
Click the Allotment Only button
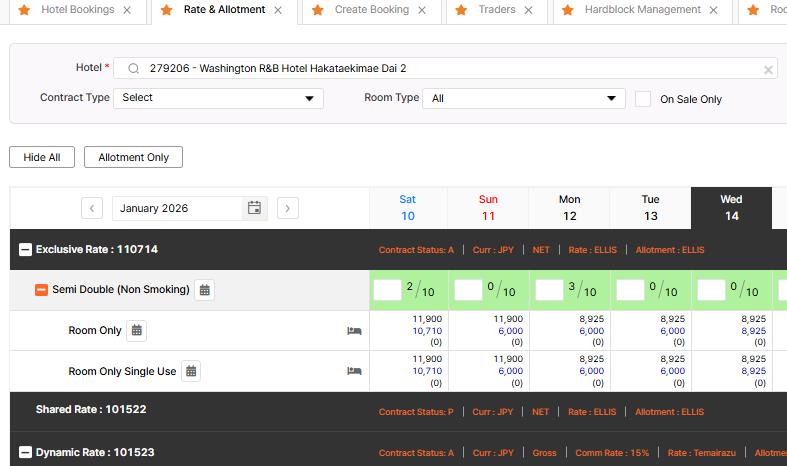(x=133, y=157)
